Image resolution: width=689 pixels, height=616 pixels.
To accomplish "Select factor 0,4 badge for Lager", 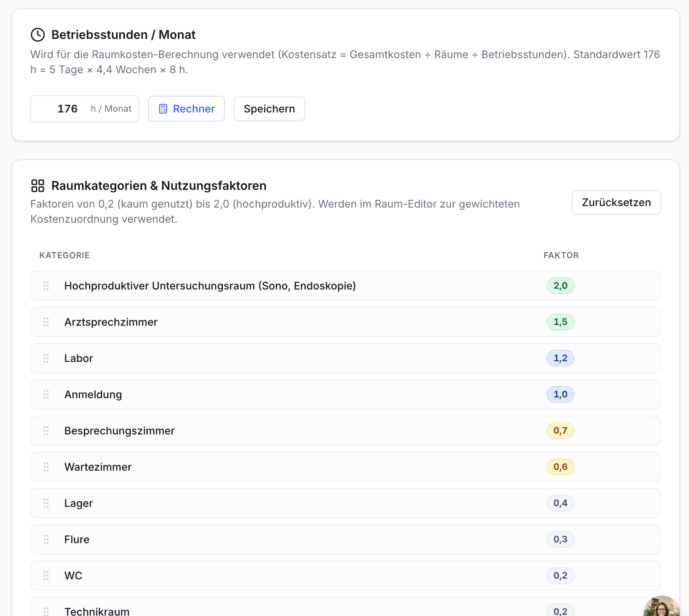I will click(x=561, y=503).
